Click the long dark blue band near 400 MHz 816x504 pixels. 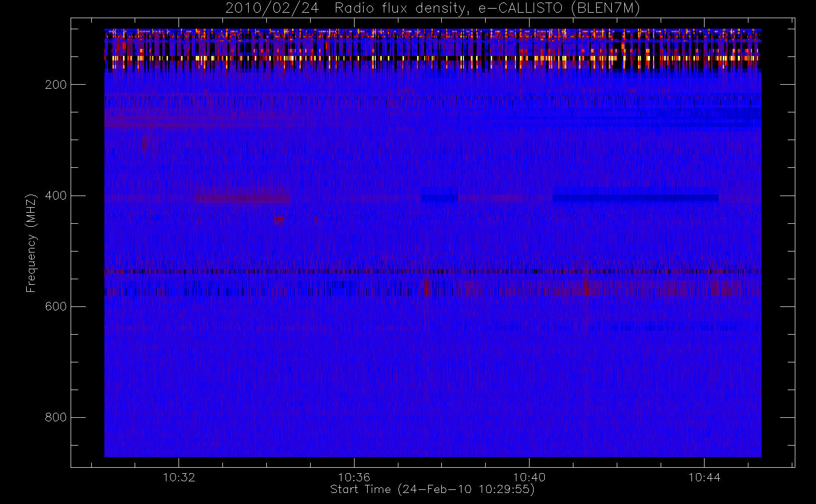(635, 198)
